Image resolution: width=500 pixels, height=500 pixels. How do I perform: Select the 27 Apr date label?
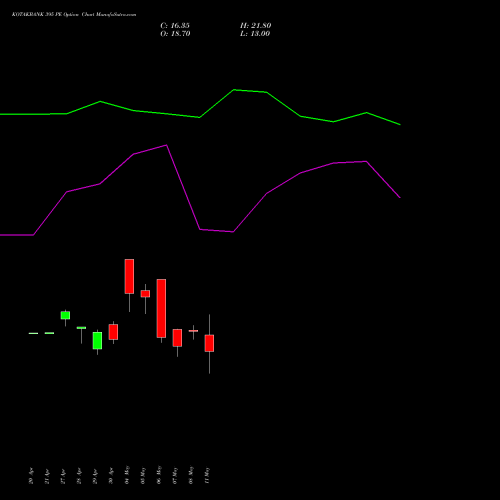(63, 476)
